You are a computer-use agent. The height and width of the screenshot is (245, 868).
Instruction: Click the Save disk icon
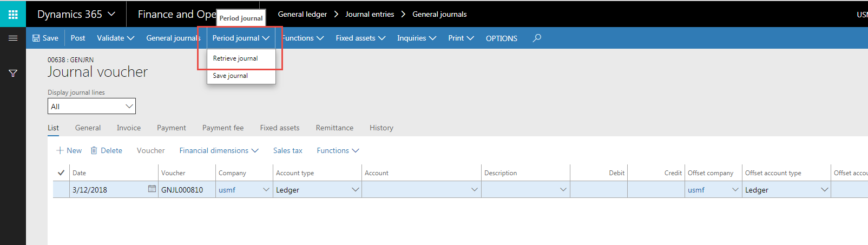[36, 38]
